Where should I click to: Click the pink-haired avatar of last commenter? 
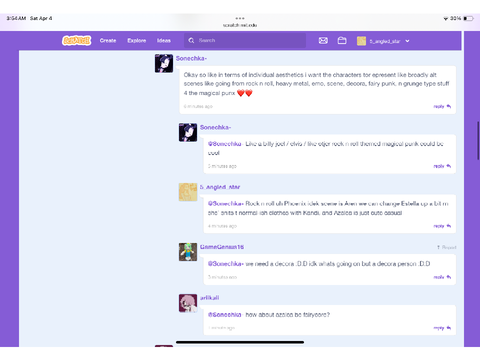pyautogui.click(x=188, y=303)
